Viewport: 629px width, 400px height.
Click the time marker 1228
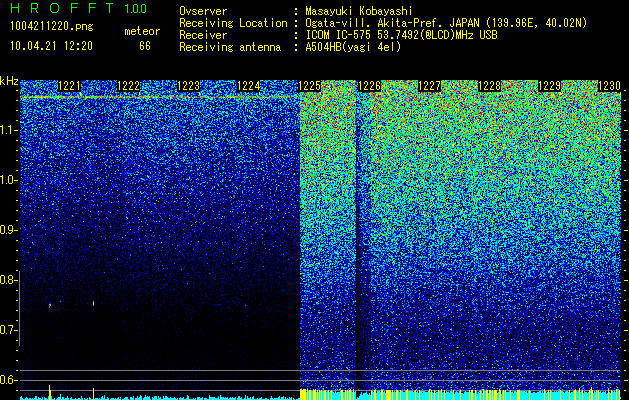tap(489, 86)
